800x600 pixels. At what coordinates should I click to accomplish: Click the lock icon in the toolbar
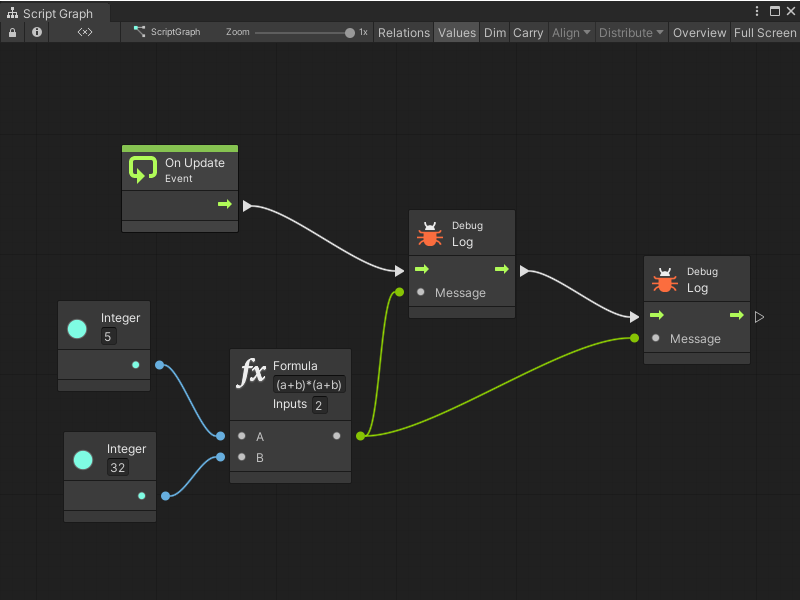pyautogui.click(x=12, y=32)
